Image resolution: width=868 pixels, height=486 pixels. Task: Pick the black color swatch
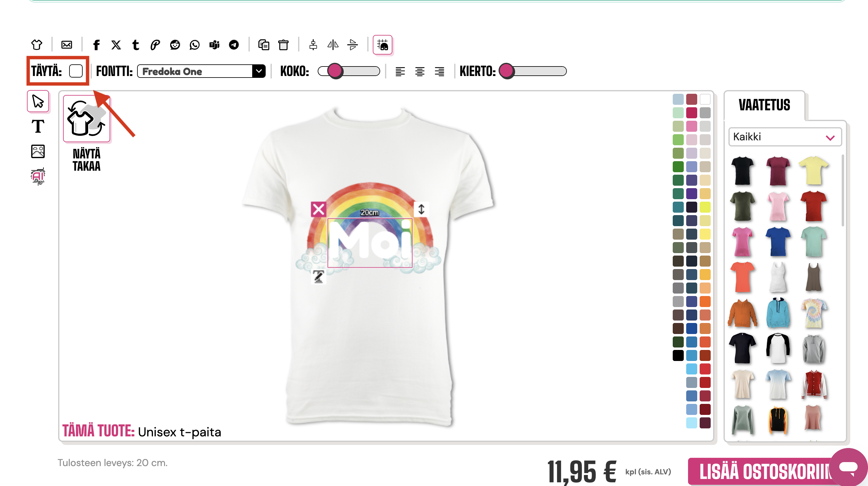(678, 355)
